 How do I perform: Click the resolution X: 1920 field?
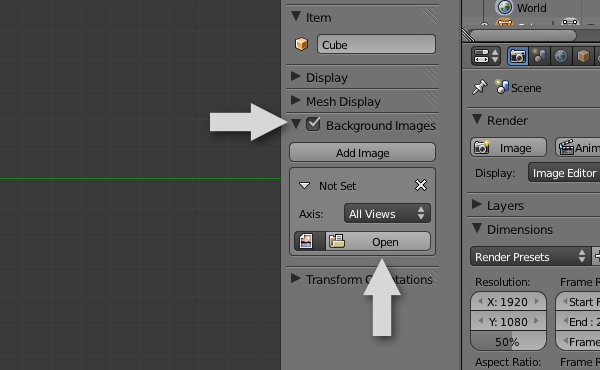pyautogui.click(x=508, y=302)
